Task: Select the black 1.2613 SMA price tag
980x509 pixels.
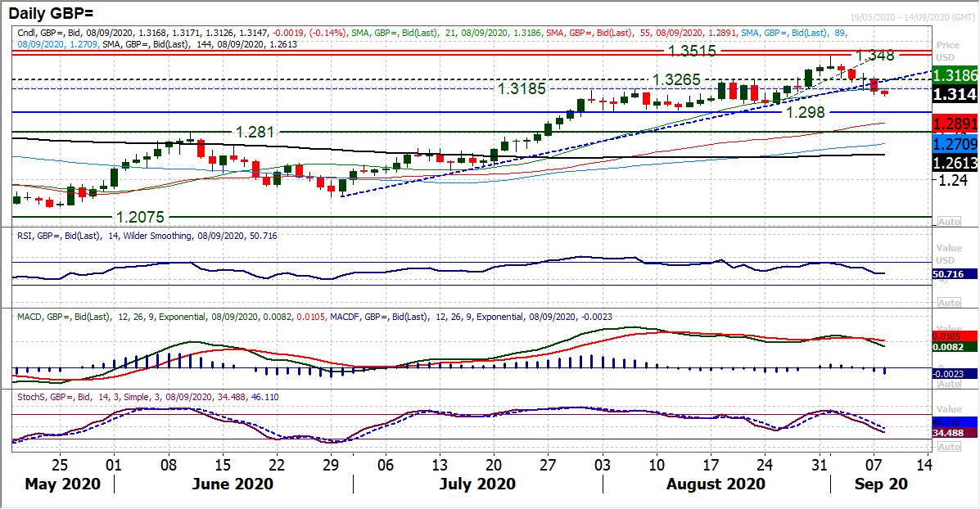Action: click(954, 162)
